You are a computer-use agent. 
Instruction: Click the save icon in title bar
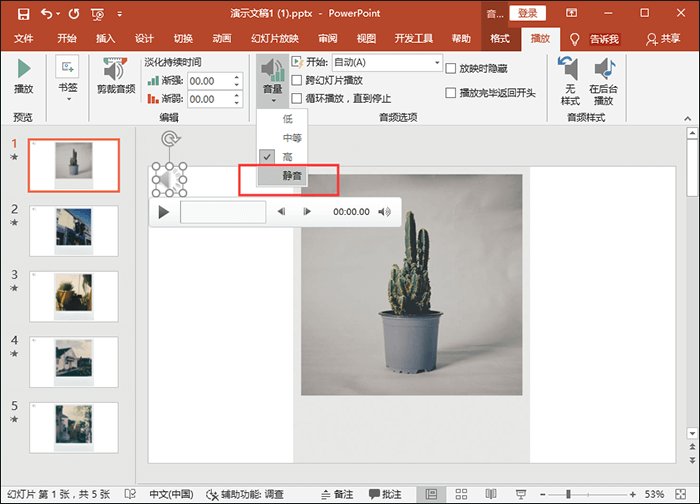click(23, 15)
